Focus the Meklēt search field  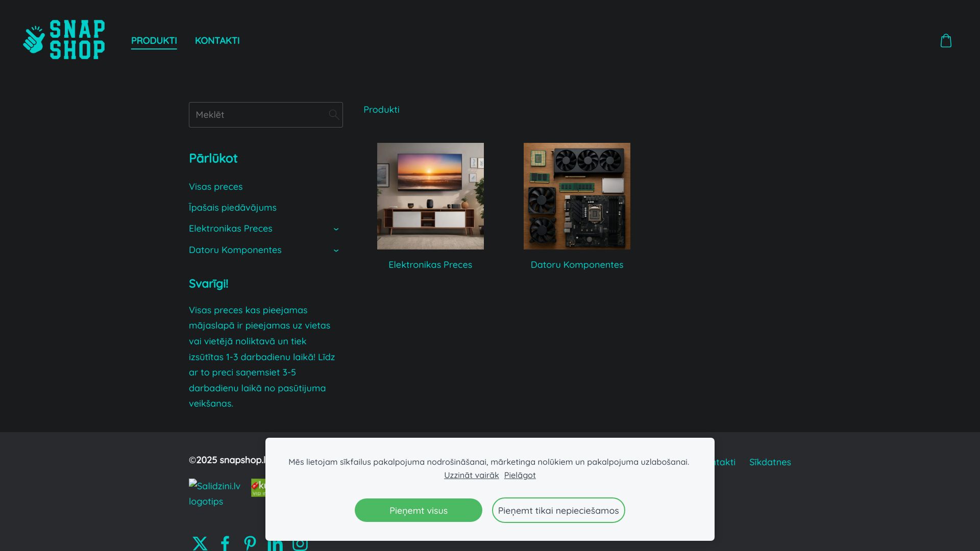click(x=258, y=115)
